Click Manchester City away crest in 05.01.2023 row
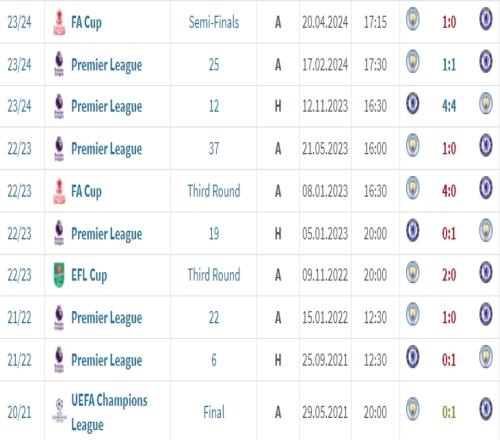This screenshot has height=440, width=500. [x=486, y=230]
